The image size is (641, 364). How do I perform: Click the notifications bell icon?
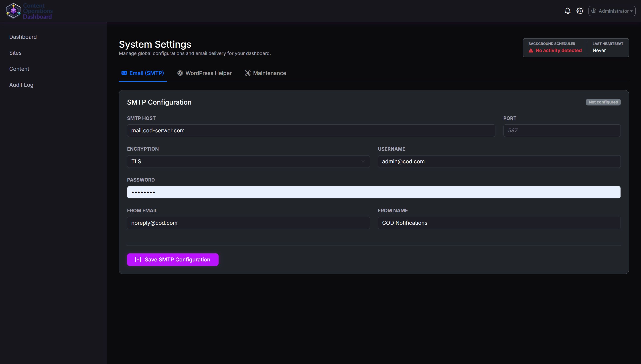[568, 11]
